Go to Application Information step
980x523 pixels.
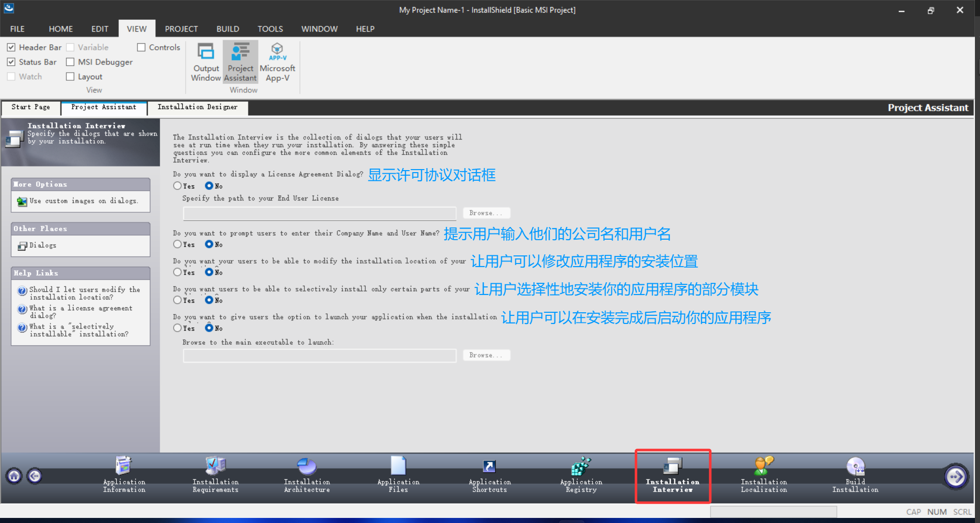[x=124, y=475]
